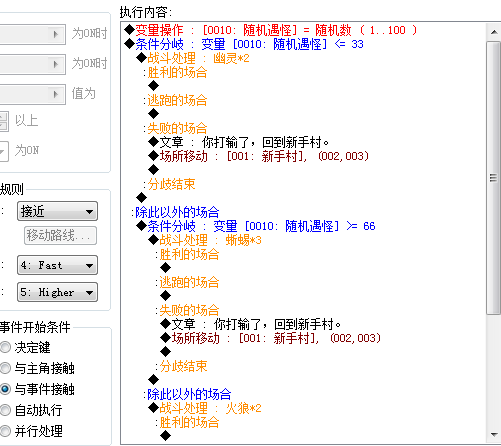Select the 变量操作 随机遇怪 = 随机数 command line
The height and width of the screenshot is (446, 501).
pos(271,30)
